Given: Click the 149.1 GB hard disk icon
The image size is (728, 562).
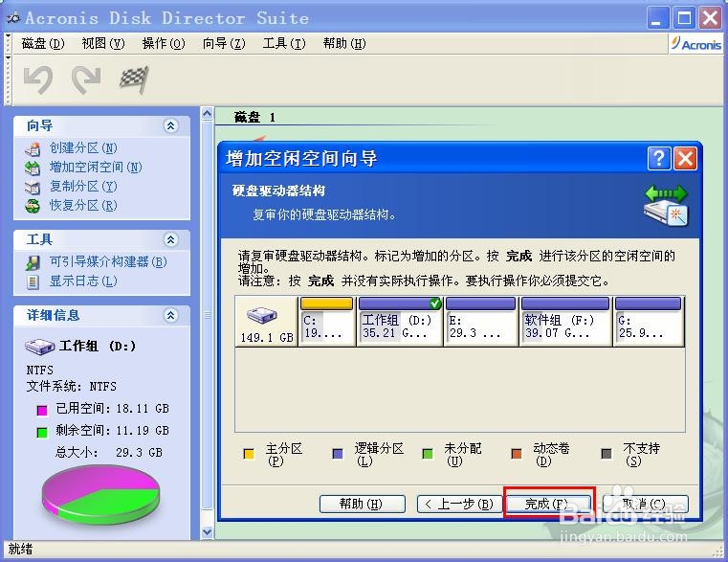Looking at the screenshot, I should click(262, 316).
